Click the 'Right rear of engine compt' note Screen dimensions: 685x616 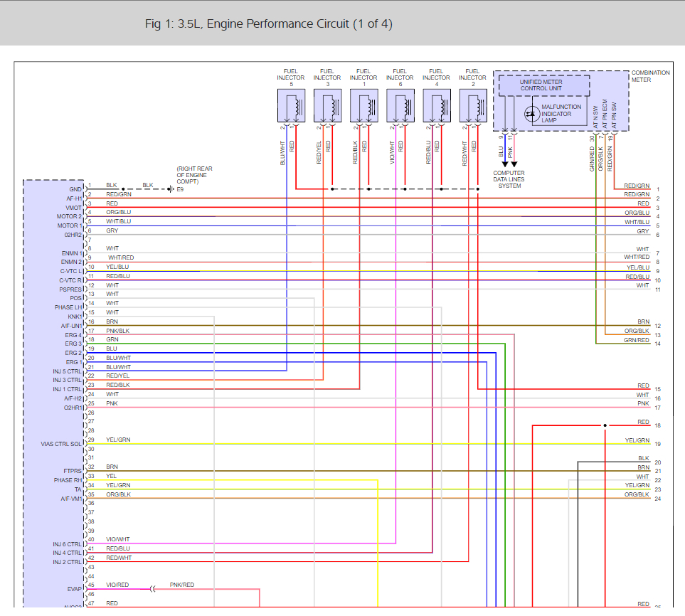194,175
